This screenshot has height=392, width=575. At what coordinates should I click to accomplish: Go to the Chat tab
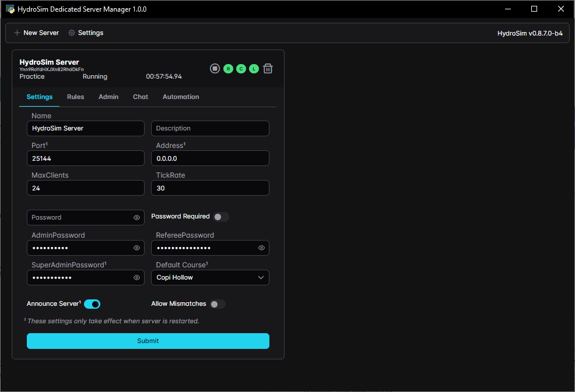(x=141, y=97)
